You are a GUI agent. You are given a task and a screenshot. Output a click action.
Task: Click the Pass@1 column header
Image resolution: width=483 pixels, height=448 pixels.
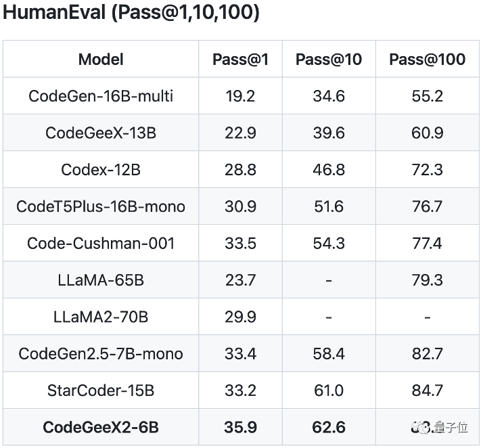240,59
